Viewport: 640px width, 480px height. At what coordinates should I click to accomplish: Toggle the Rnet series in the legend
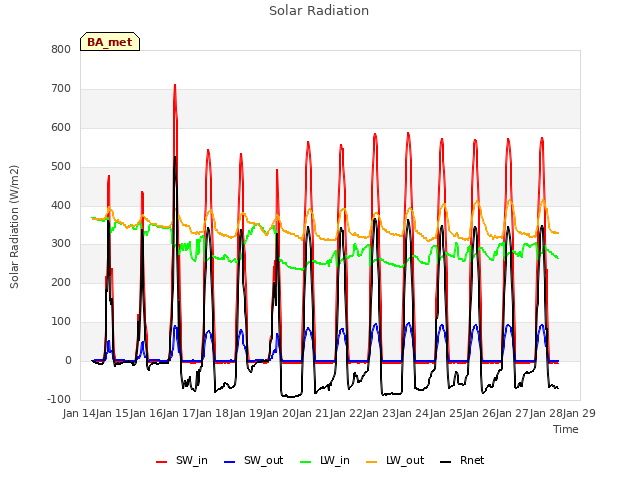tap(462, 461)
